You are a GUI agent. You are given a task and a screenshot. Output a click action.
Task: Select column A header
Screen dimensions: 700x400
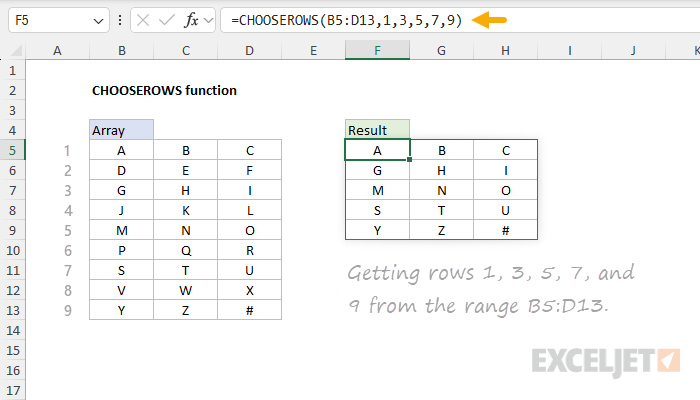click(57, 50)
